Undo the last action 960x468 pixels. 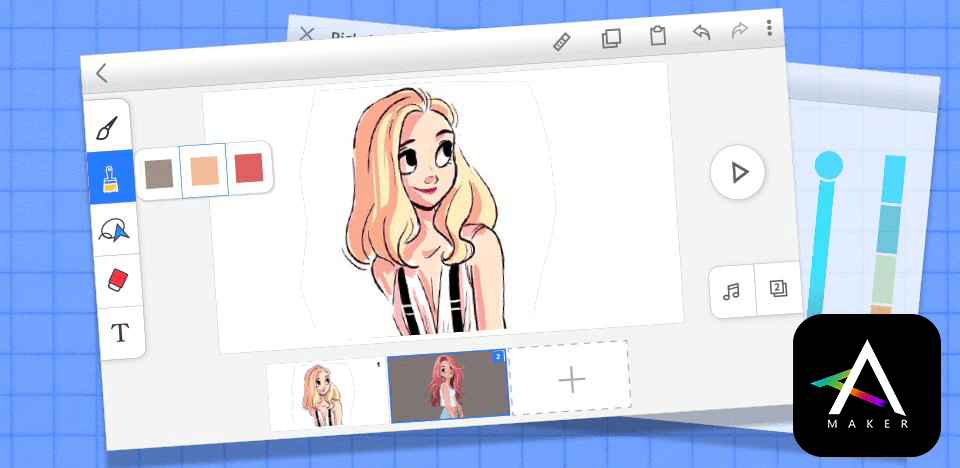(x=702, y=32)
